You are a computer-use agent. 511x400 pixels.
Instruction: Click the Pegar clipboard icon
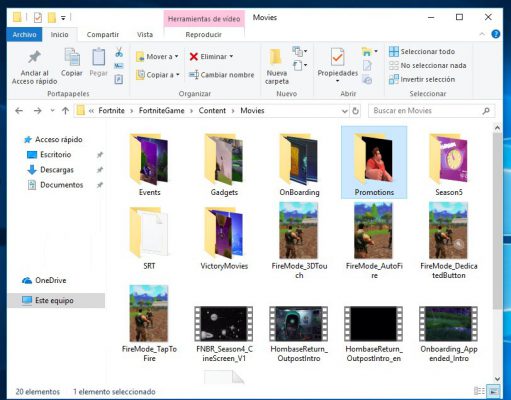click(x=99, y=57)
